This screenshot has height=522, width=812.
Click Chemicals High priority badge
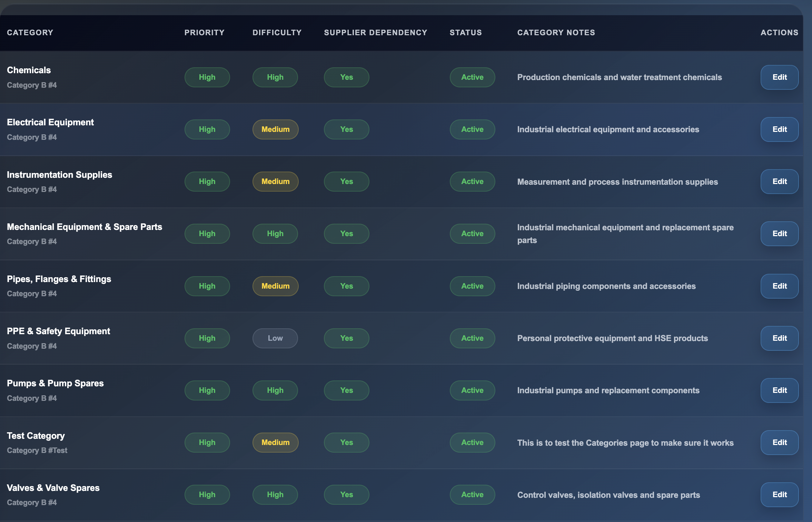point(207,77)
